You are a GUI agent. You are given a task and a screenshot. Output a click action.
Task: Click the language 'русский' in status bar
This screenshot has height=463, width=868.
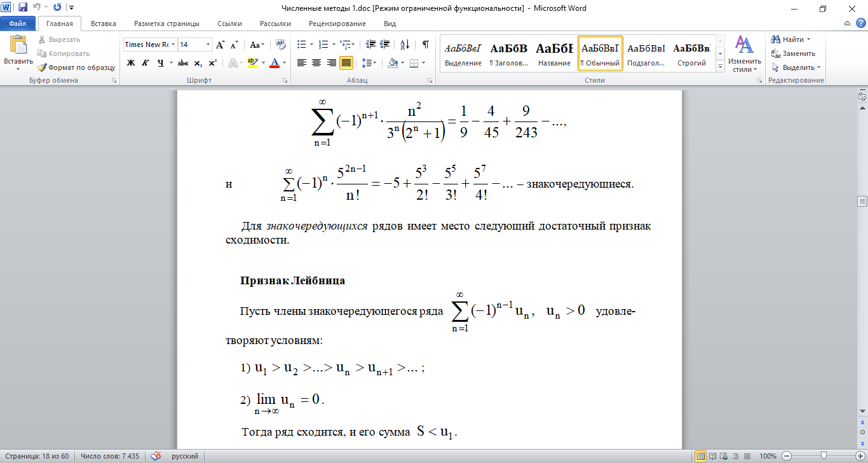click(x=186, y=456)
